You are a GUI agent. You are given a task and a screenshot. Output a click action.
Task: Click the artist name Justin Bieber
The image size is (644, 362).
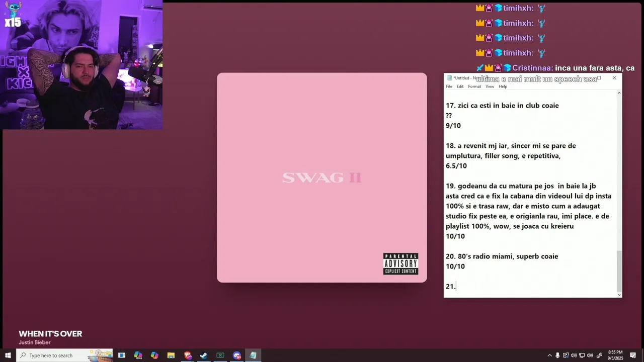coord(35,342)
